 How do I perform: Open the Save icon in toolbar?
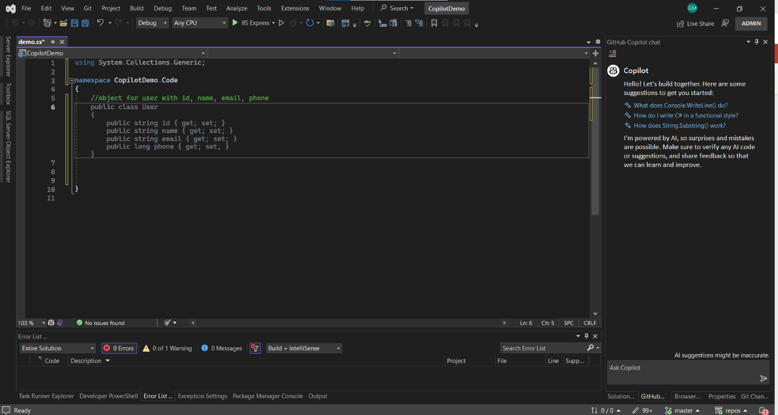point(74,23)
